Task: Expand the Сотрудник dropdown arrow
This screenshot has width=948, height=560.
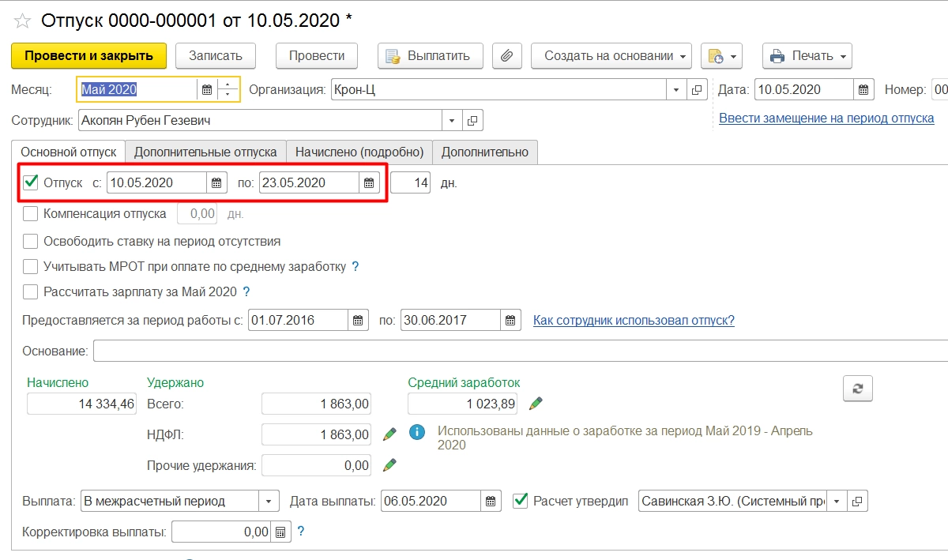Action: point(452,121)
